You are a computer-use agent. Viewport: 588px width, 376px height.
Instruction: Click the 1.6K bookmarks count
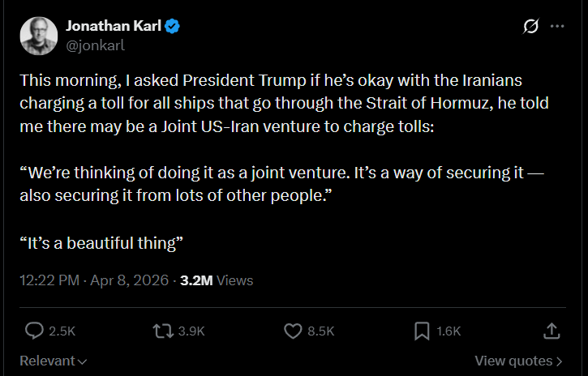coord(449,331)
